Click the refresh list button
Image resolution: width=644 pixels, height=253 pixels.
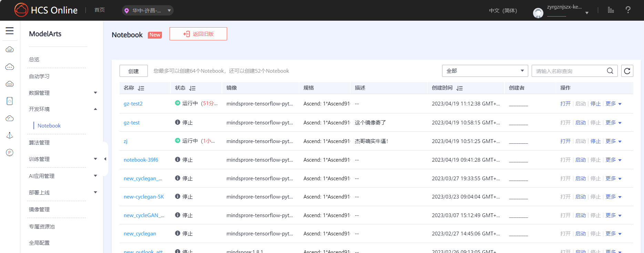click(627, 71)
